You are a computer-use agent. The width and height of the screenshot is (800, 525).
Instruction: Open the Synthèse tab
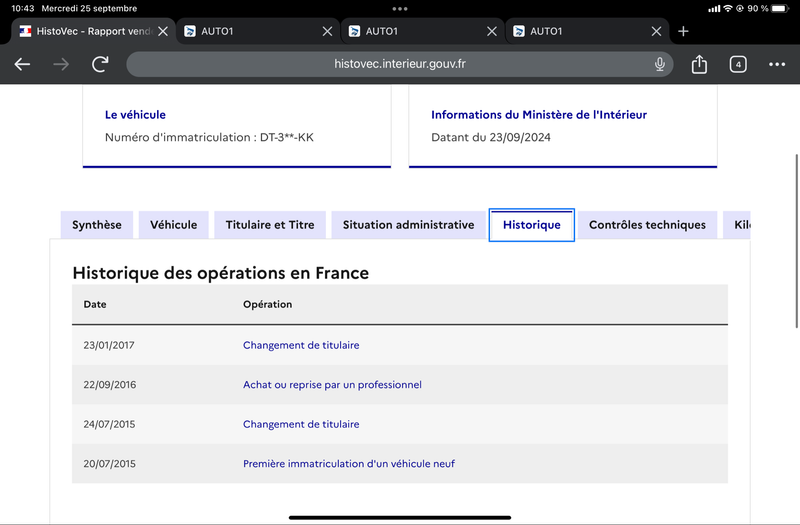click(x=97, y=225)
